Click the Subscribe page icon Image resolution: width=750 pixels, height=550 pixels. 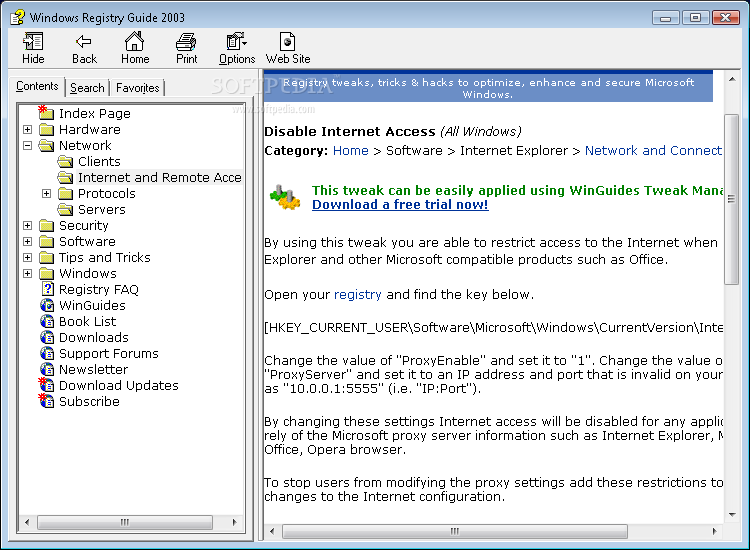click(46, 401)
